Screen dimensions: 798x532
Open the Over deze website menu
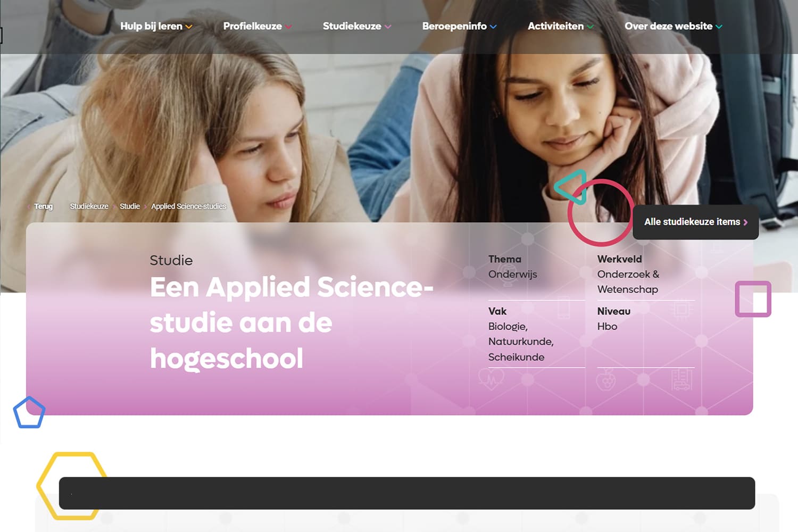coord(674,26)
